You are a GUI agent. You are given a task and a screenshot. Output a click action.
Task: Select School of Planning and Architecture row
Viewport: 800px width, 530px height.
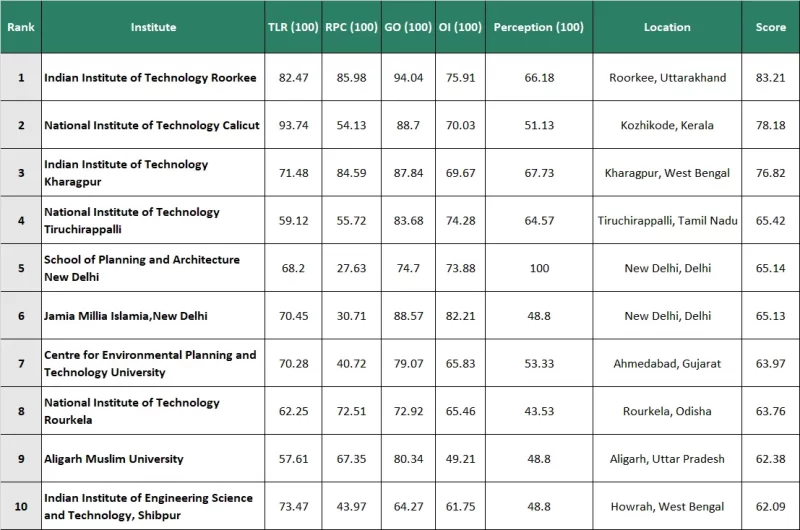click(x=141, y=268)
